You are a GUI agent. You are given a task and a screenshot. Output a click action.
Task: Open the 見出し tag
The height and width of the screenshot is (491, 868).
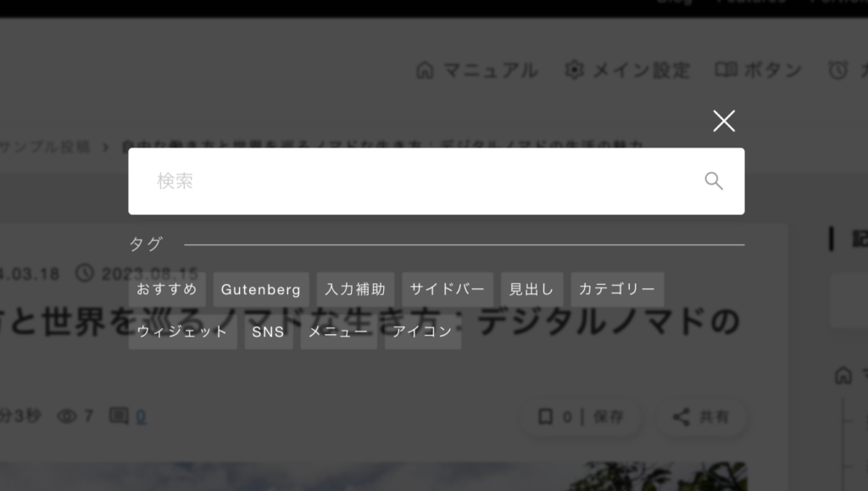[x=532, y=289]
